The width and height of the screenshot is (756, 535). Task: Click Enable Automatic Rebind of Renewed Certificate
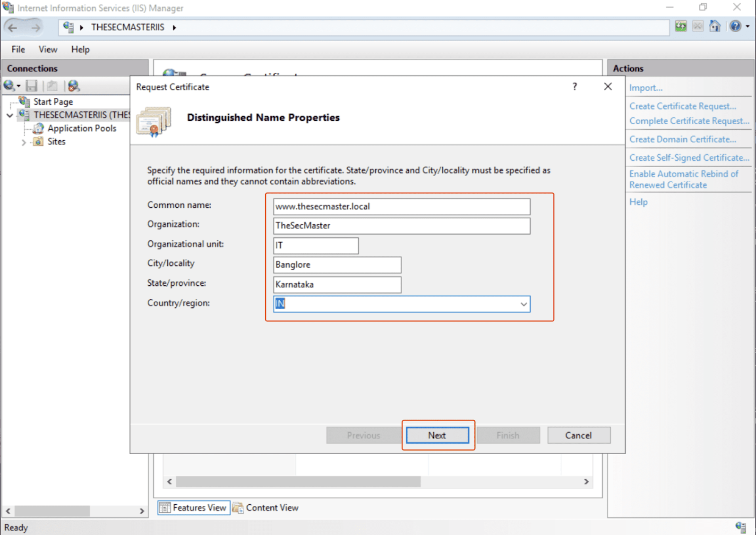coord(684,179)
